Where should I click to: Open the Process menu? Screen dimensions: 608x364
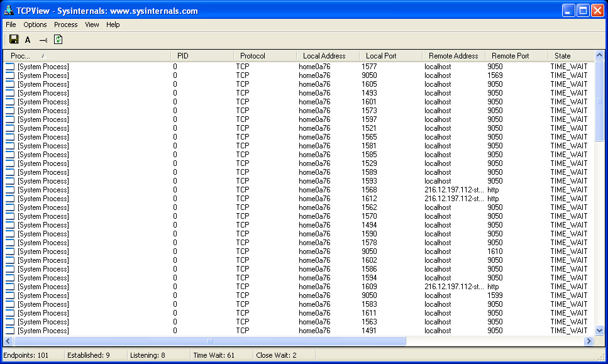[65, 25]
